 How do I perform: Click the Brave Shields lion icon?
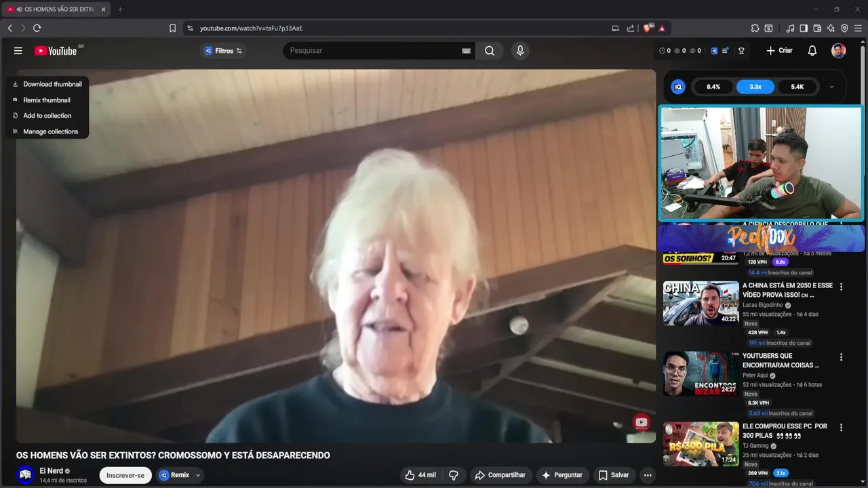(x=648, y=28)
